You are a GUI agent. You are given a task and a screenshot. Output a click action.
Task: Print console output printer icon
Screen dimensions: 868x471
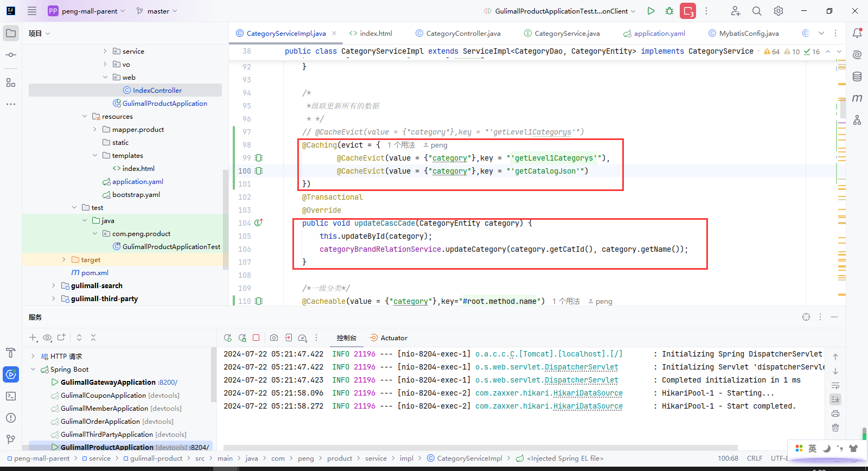coord(835,413)
